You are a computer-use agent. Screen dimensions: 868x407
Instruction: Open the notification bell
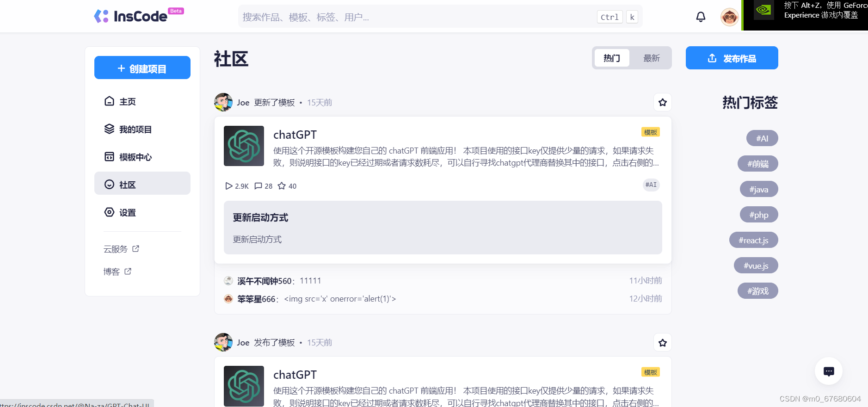tap(701, 17)
